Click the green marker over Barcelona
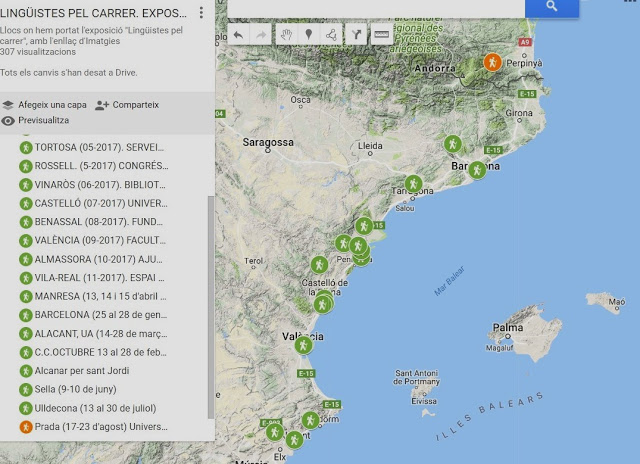 point(477,170)
